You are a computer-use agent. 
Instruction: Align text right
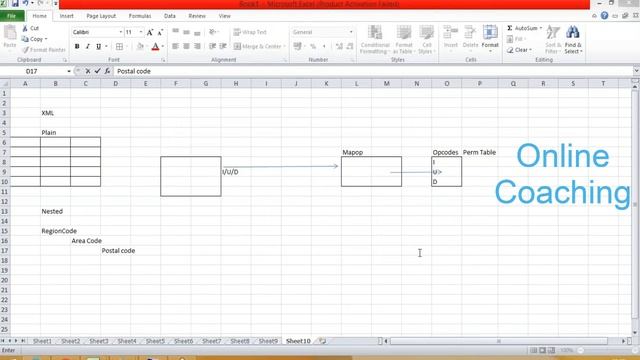point(197,47)
